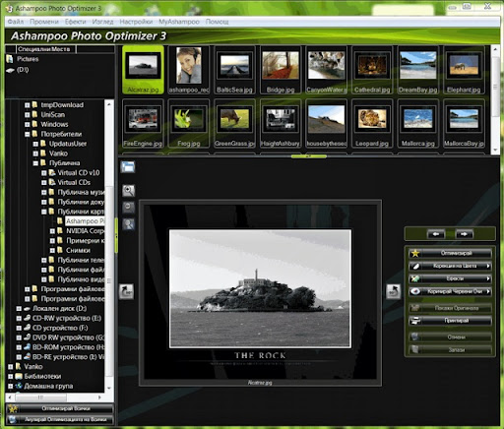Select the NVIDIA Corp folder in tree
The image size is (504, 429).
point(85,231)
